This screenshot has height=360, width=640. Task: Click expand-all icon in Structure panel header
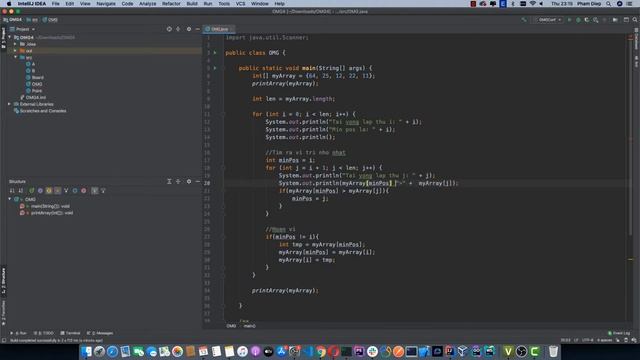click(169, 181)
